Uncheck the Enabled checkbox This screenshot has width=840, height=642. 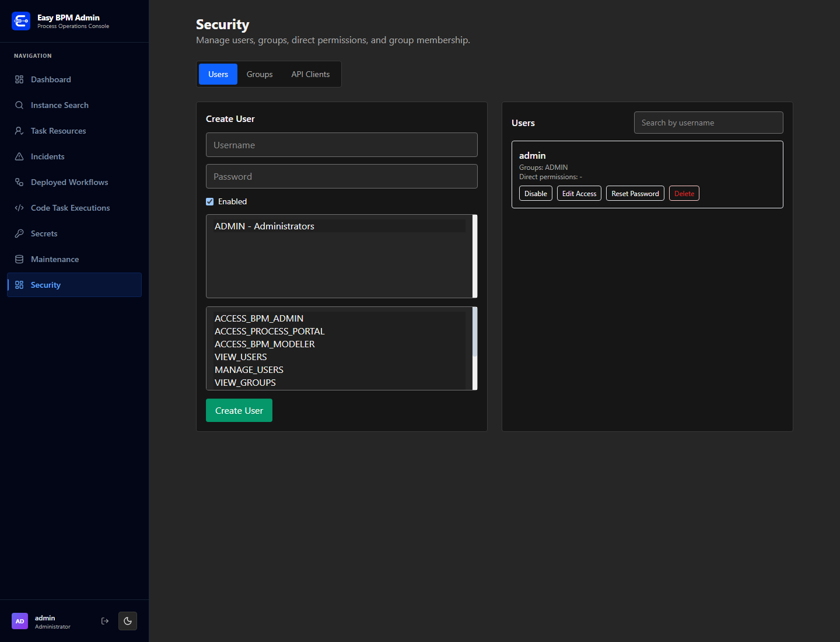(x=210, y=201)
